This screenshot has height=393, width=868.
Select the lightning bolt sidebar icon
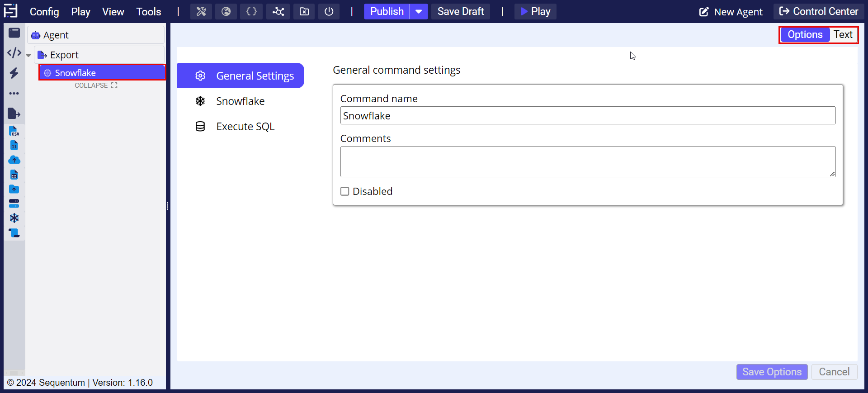click(x=14, y=73)
